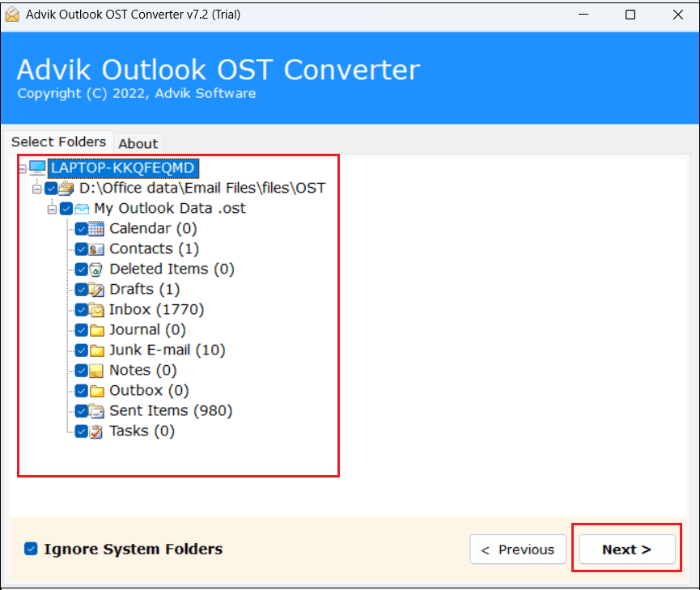Uncheck the Calendar folder checkbox

coord(81,229)
